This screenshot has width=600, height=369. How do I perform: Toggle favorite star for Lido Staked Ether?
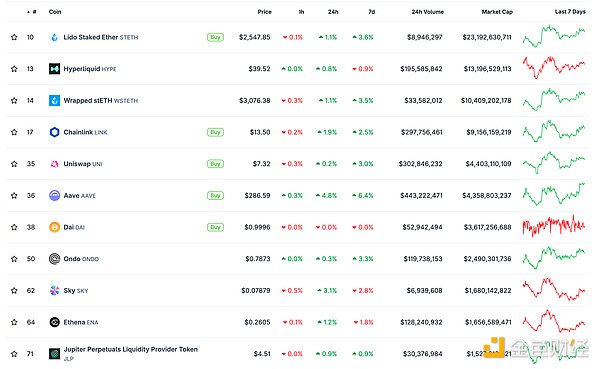coord(14,37)
